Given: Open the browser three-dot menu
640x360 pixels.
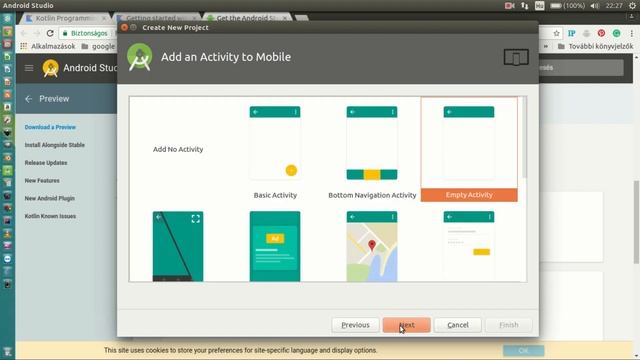Looking at the screenshot, I should [631, 33].
